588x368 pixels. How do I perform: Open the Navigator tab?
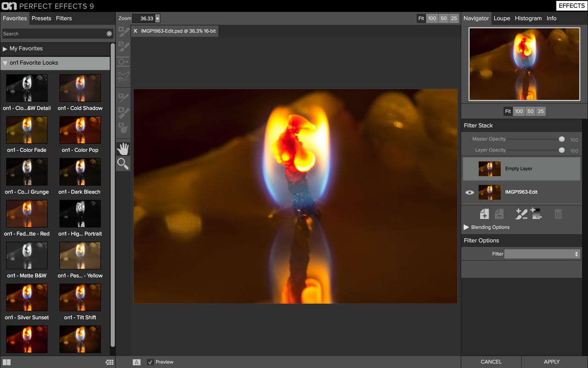476,18
